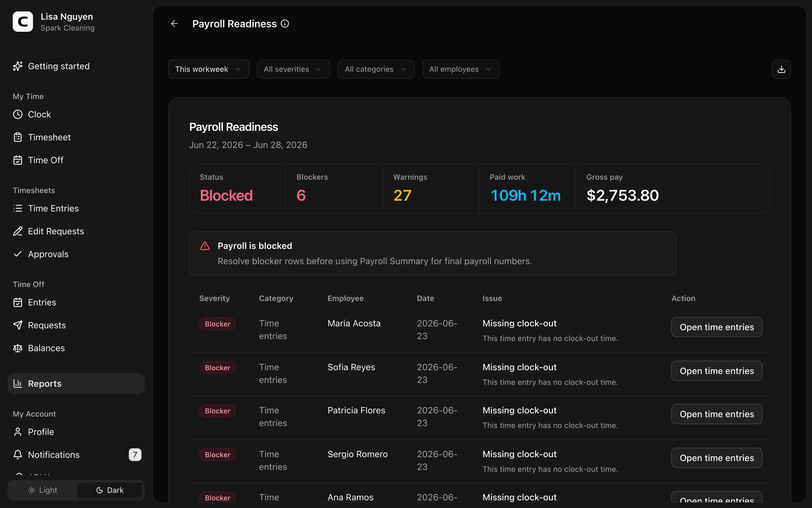Click the back arrow beside Payroll Readiness
The height and width of the screenshot is (508, 812).
(174, 23)
